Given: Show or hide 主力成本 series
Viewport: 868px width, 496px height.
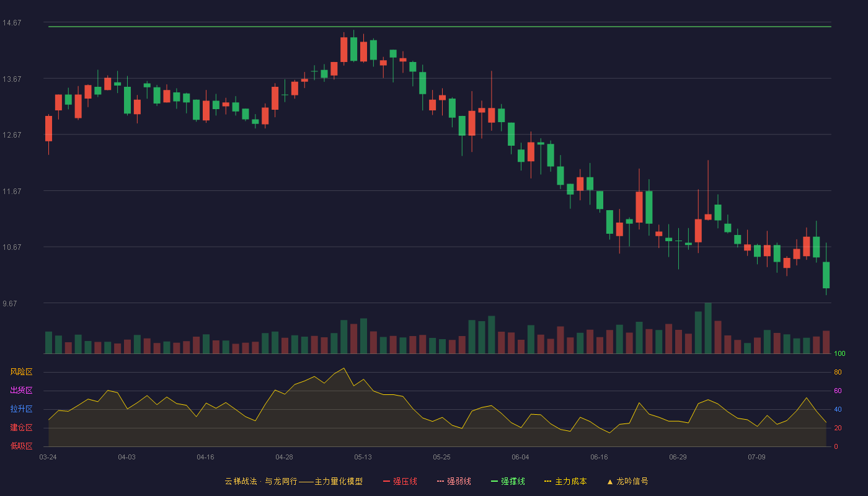Looking at the screenshot, I should (565, 481).
